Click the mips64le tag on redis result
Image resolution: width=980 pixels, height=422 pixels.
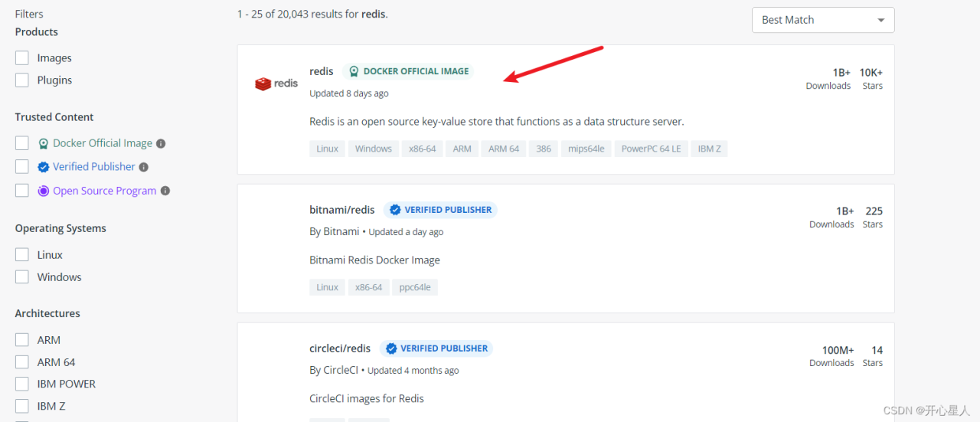pos(586,149)
